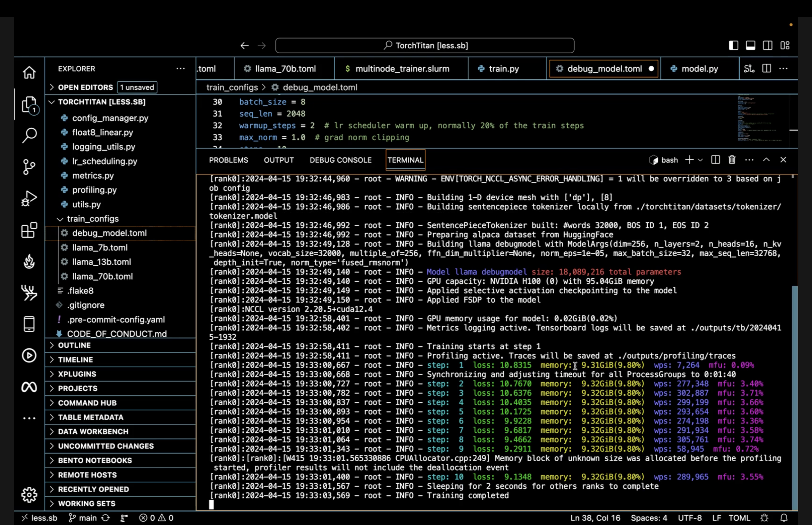Select the DEBUG CONSOLE tab in panel
The width and height of the screenshot is (812, 525).
tap(340, 160)
